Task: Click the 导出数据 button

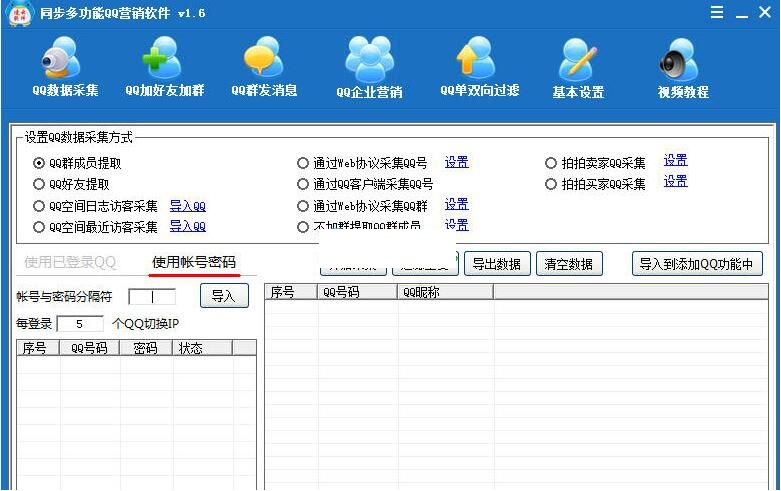Action: (496, 264)
